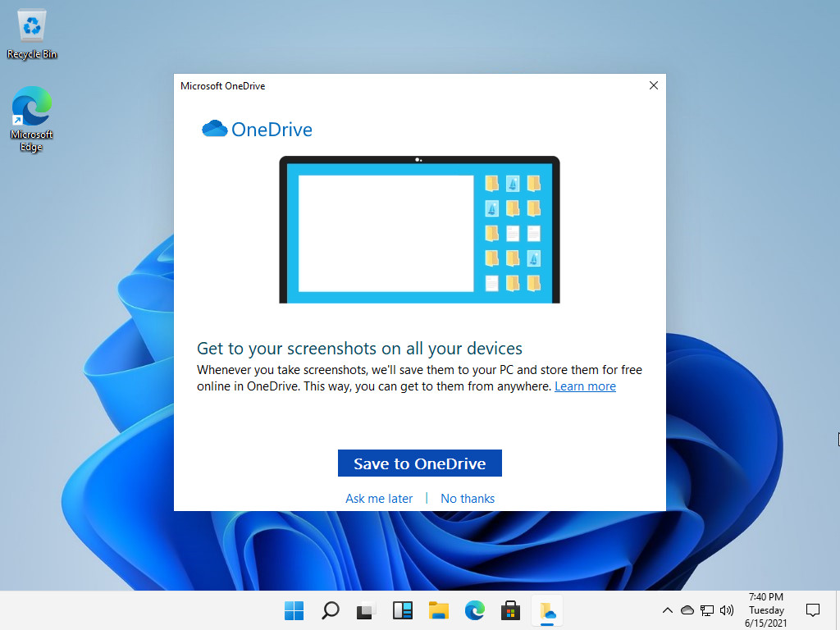The width and height of the screenshot is (840, 630).
Task: Open Task View on the taskbar
Action: tap(366, 610)
